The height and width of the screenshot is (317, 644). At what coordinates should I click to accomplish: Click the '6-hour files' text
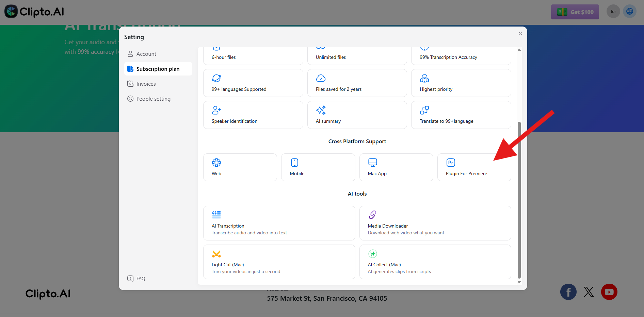(224, 57)
